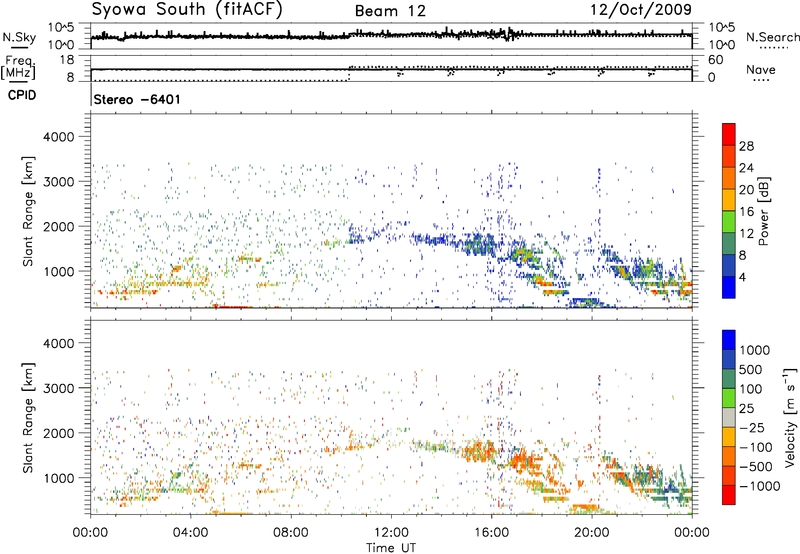Click the '16:00' time axis tick label
Viewport: 800px width, 554px height.
pos(491,533)
